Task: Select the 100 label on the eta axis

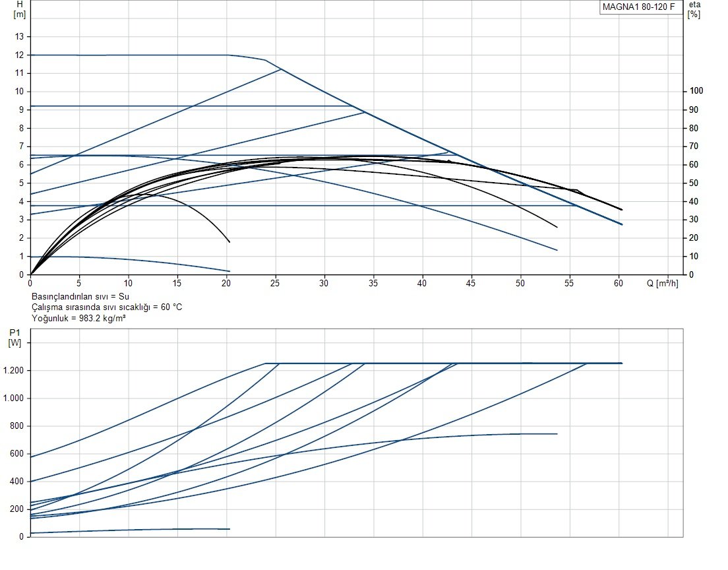Action: tap(696, 91)
